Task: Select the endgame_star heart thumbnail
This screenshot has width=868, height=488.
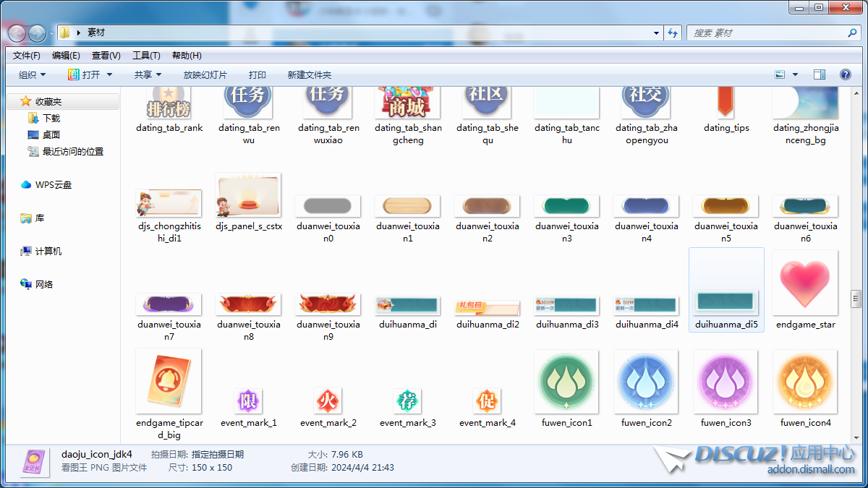Action: point(805,283)
